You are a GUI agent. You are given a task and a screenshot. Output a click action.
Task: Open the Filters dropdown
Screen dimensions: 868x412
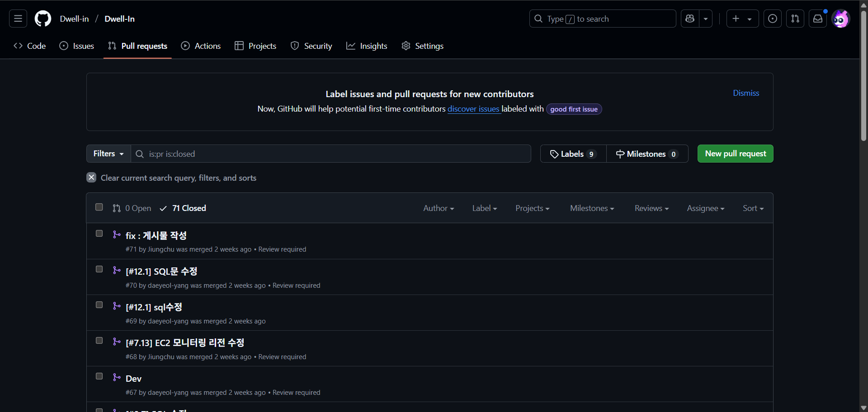click(x=108, y=154)
